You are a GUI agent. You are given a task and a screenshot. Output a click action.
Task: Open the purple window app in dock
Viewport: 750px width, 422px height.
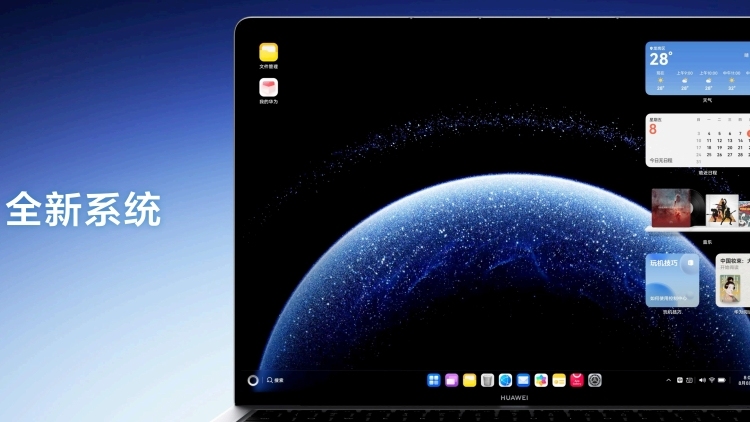click(452, 380)
